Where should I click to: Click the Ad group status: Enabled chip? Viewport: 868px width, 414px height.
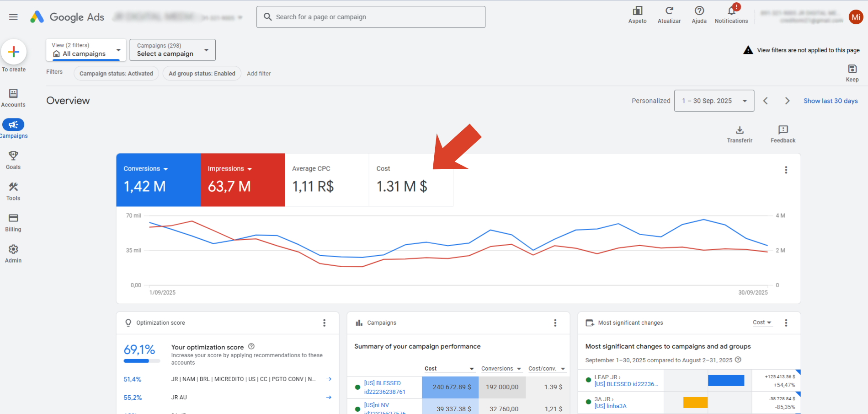(202, 74)
